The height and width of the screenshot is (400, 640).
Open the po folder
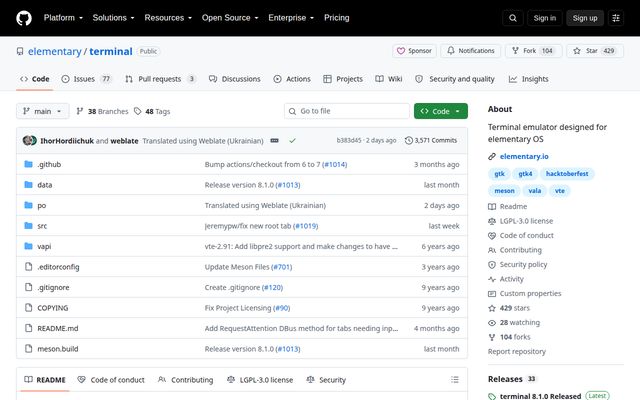(42, 205)
